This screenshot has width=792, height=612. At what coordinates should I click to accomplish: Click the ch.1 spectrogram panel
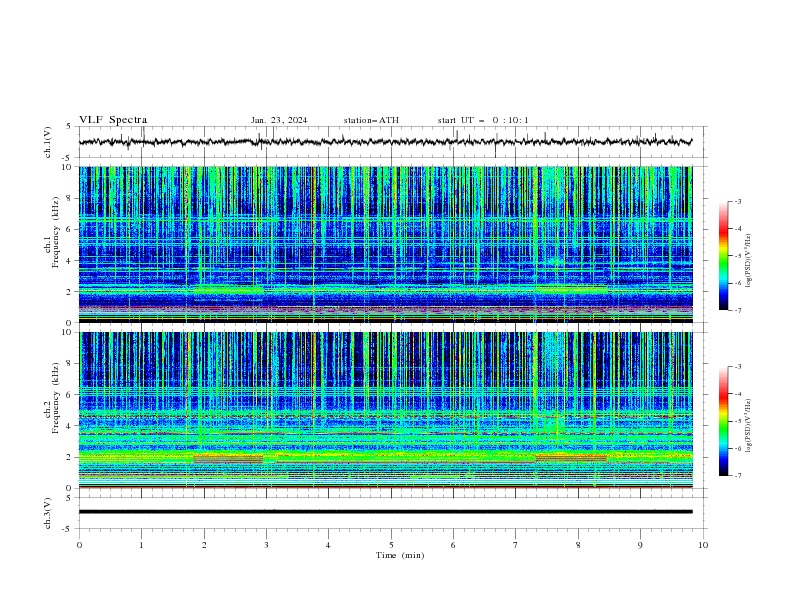385,244
